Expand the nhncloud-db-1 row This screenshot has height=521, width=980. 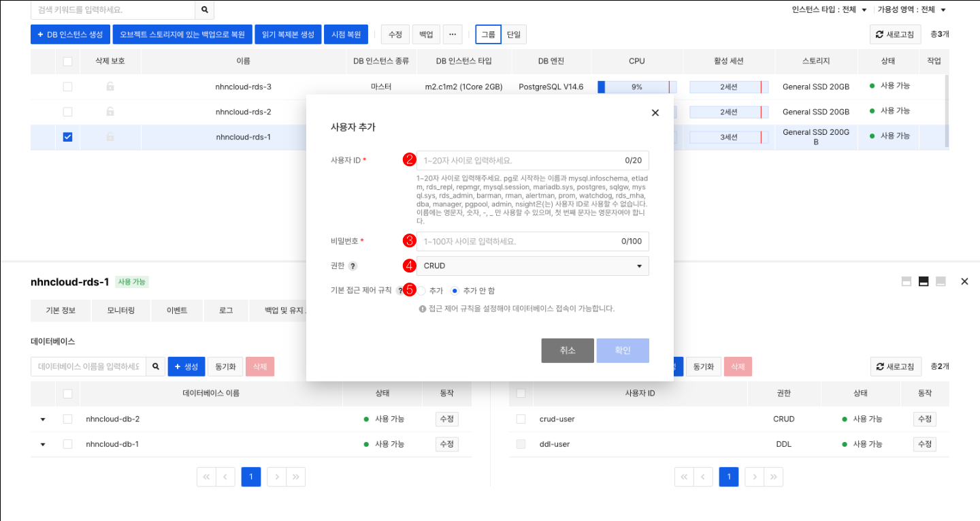(x=43, y=445)
